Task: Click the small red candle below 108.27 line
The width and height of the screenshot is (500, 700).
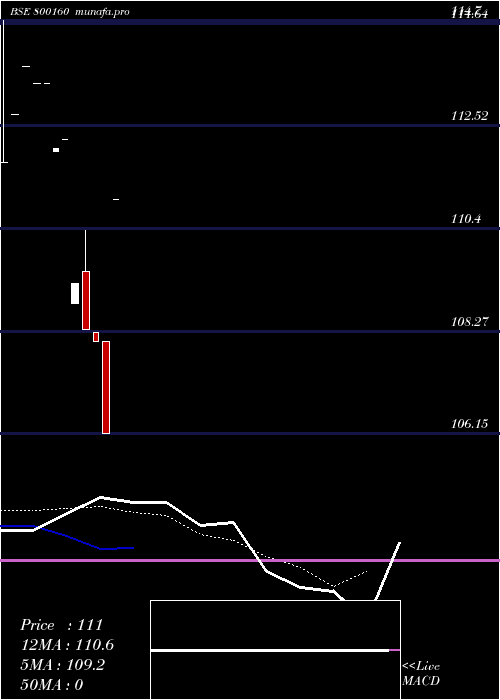Action: coord(96,337)
